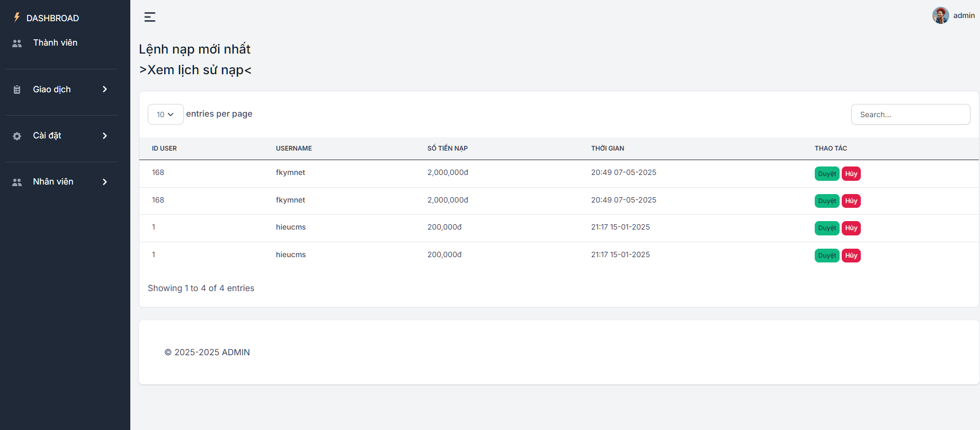Approve the last hieucms deposit request

coord(826,256)
